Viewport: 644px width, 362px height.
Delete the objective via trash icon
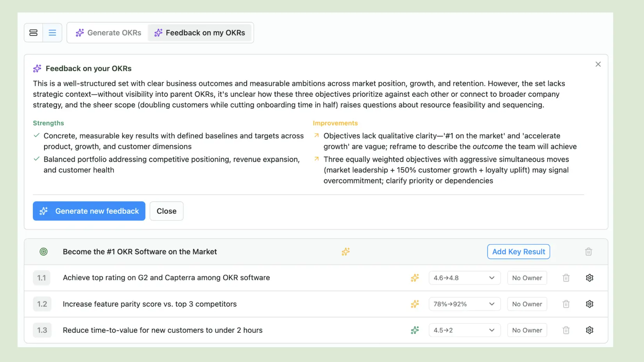coord(589,252)
